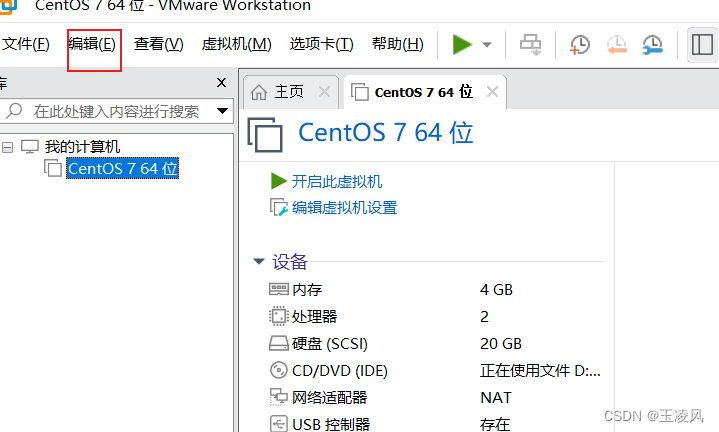Viewport: 719px width, 432px height.
Task: Select 我的计算机 in the library tree
Action: (82, 147)
